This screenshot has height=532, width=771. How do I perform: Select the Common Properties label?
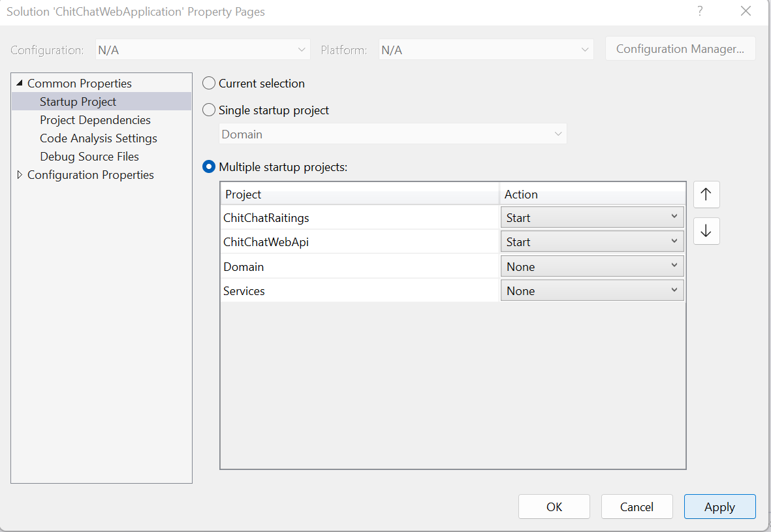tap(80, 83)
